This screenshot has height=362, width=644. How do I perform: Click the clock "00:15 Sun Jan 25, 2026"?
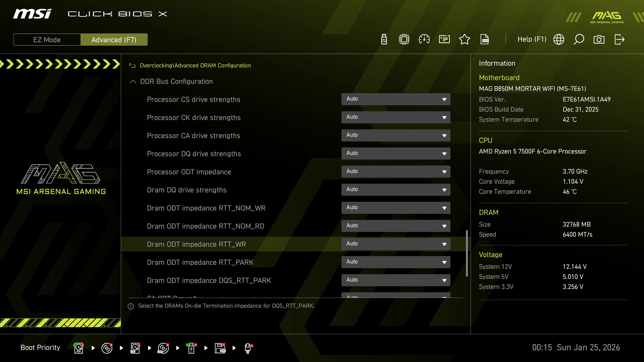pyautogui.click(x=576, y=348)
